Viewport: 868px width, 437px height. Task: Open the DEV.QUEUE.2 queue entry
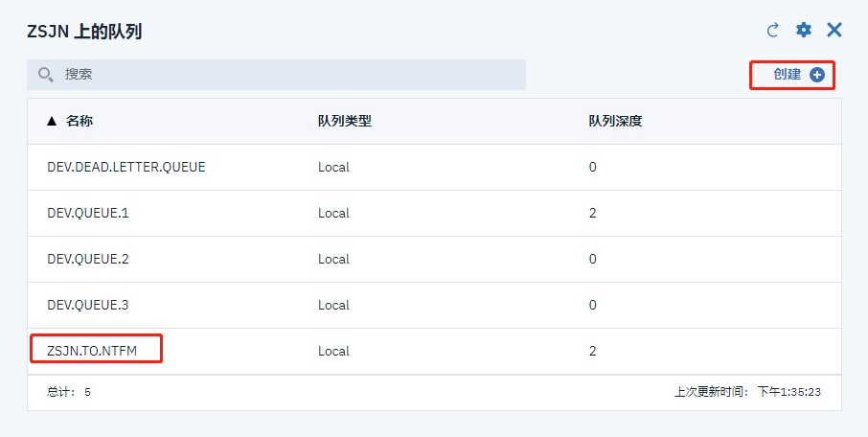[x=87, y=259]
